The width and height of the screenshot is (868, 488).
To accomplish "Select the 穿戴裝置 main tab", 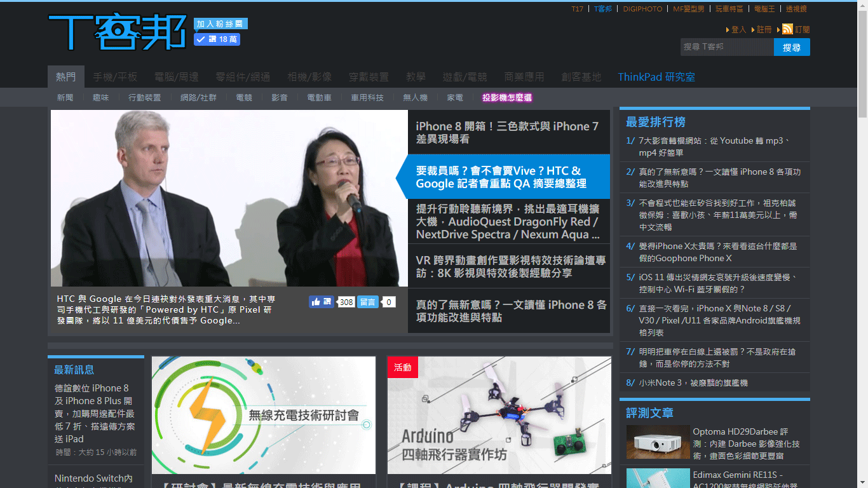I will click(369, 77).
